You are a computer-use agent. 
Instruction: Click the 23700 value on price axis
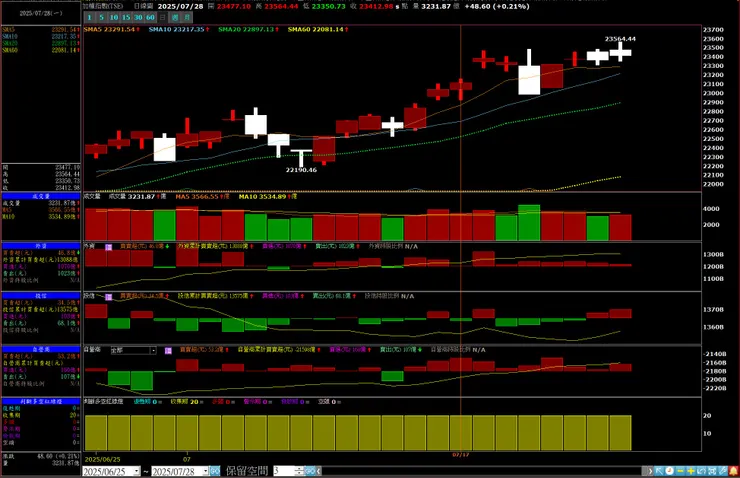click(x=713, y=29)
